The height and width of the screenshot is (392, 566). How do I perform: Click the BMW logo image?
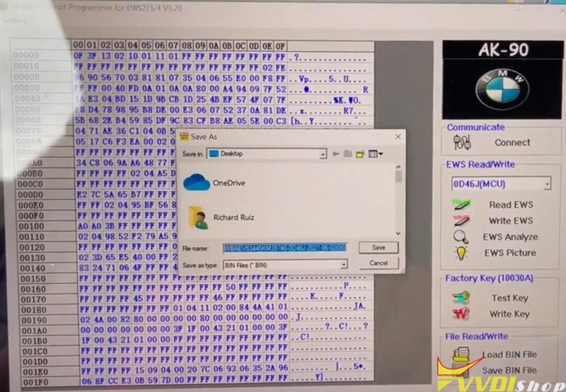point(502,88)
